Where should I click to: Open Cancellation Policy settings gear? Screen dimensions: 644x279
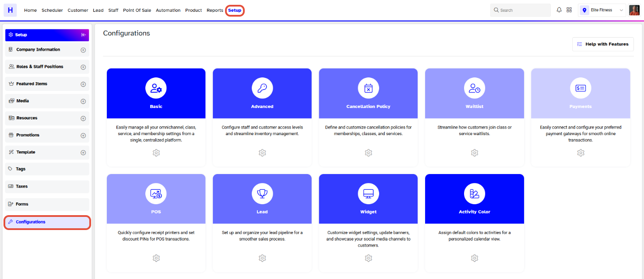coord(368,153)
